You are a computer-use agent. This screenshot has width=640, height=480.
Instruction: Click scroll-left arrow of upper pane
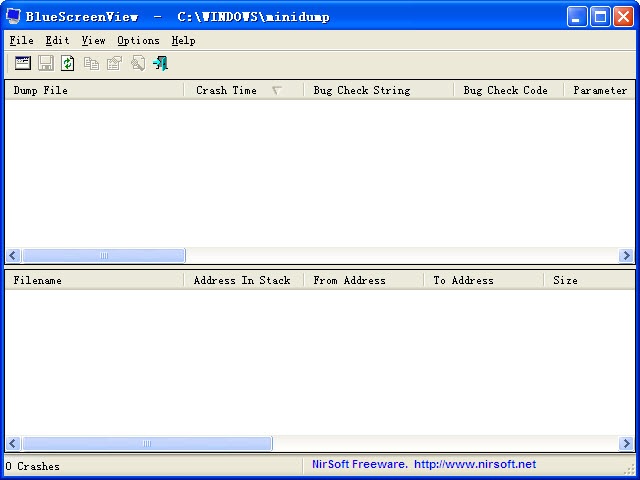pyautogui.click(x=13, y=256)
